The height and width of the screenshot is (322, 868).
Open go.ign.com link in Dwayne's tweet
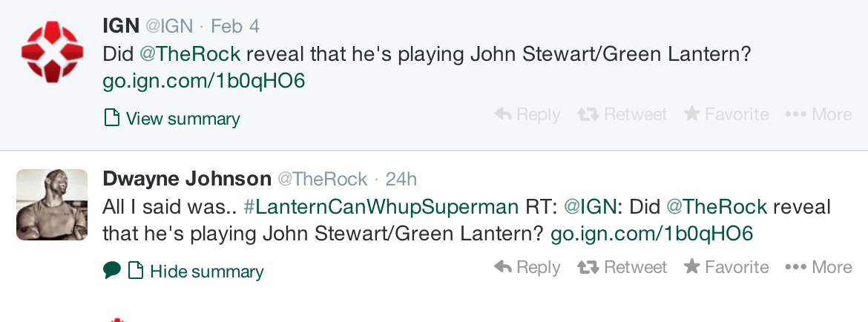652,234
